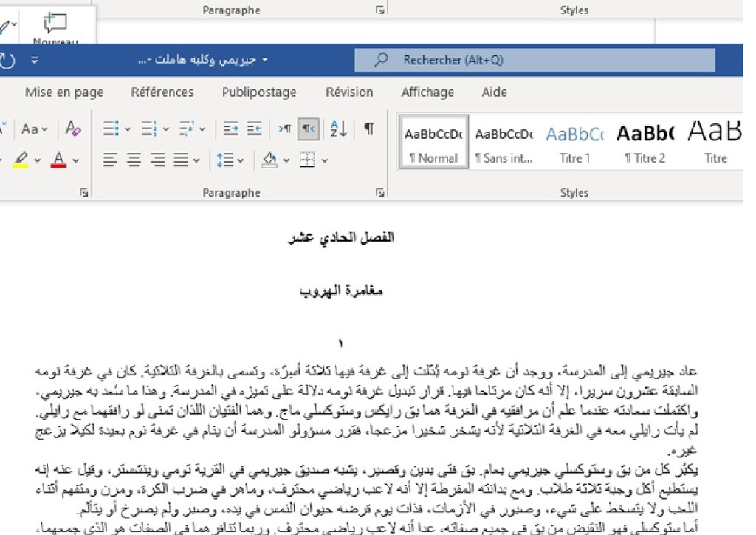756x535 pixels.
Task: Apply the Titre 2 style
Action: tap(645, 143)
